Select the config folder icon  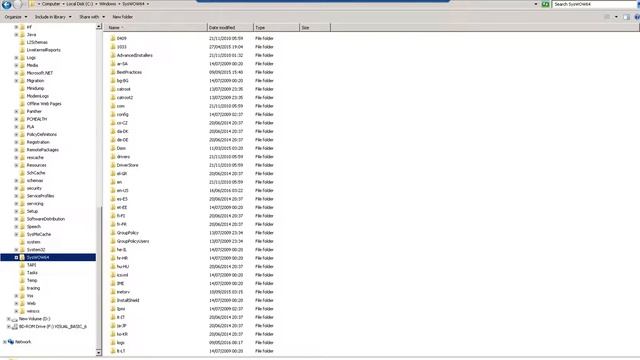pos(113,114)
